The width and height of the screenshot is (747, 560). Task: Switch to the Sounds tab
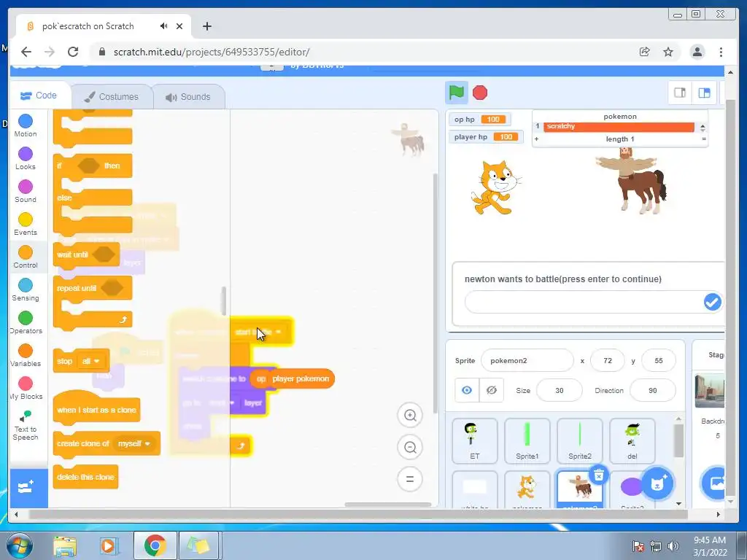click(x=189, y=97)
